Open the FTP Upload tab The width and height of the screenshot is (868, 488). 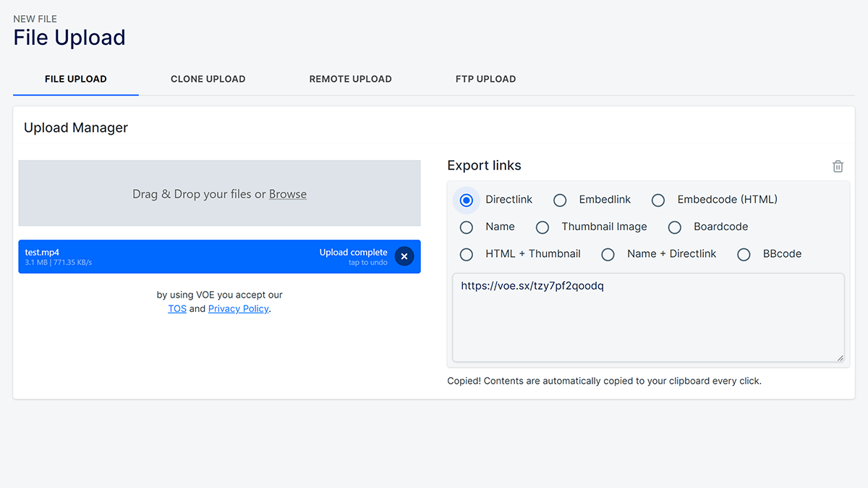(x=485, y=79)
